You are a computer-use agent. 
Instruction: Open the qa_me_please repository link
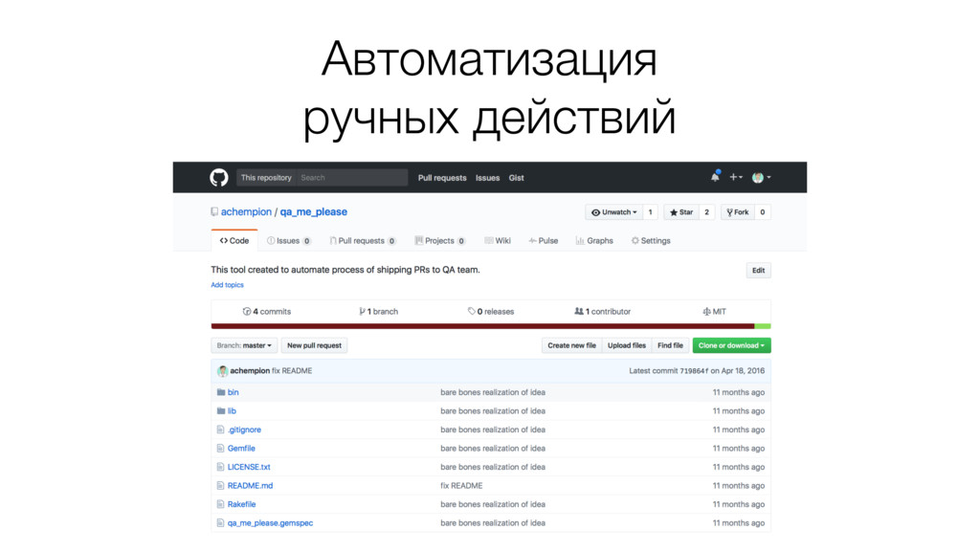(314, 211)
